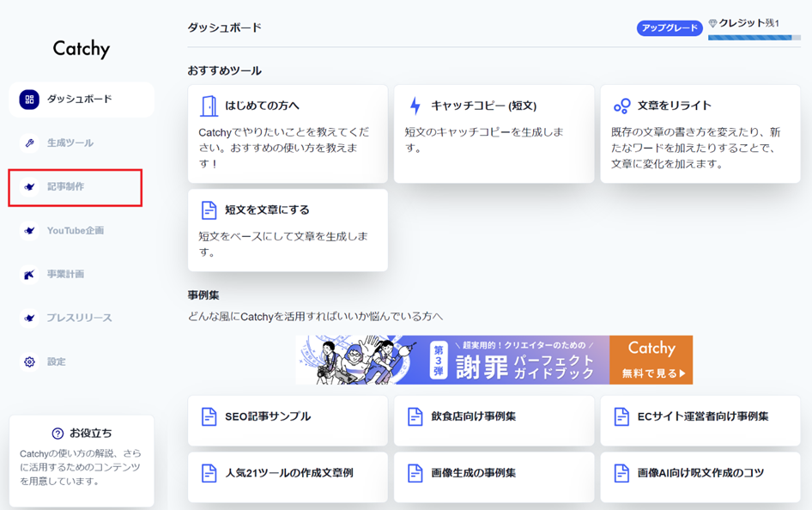
Task: Open the ECサイト運営者向け事例集 link
Action: coord(700,421)
